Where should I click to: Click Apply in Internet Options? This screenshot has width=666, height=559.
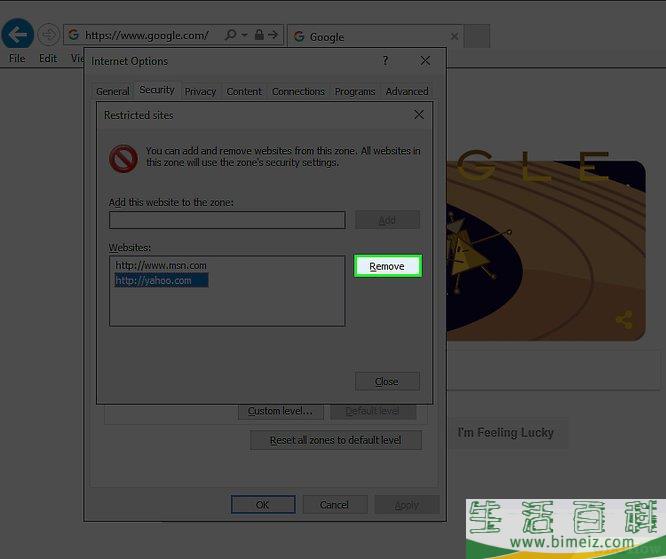406,505
